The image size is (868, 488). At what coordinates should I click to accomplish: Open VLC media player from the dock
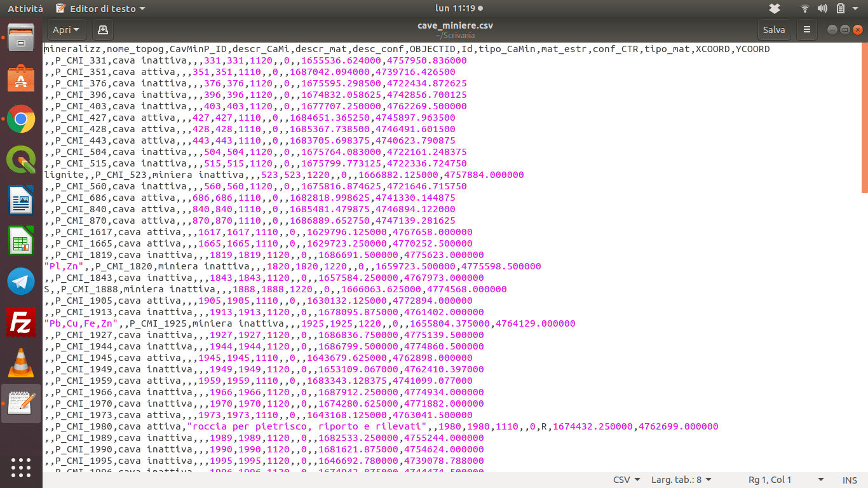[x=21, y=363]
